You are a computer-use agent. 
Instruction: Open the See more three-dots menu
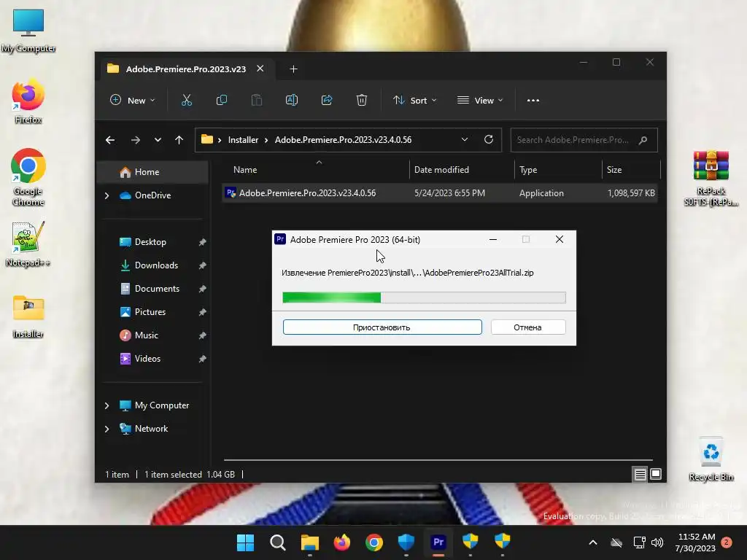533,101
